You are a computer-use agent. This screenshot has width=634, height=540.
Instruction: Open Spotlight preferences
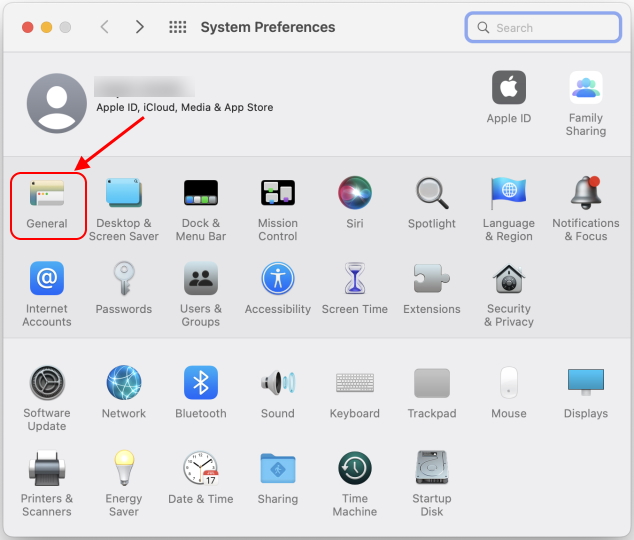tap(432, 203)
